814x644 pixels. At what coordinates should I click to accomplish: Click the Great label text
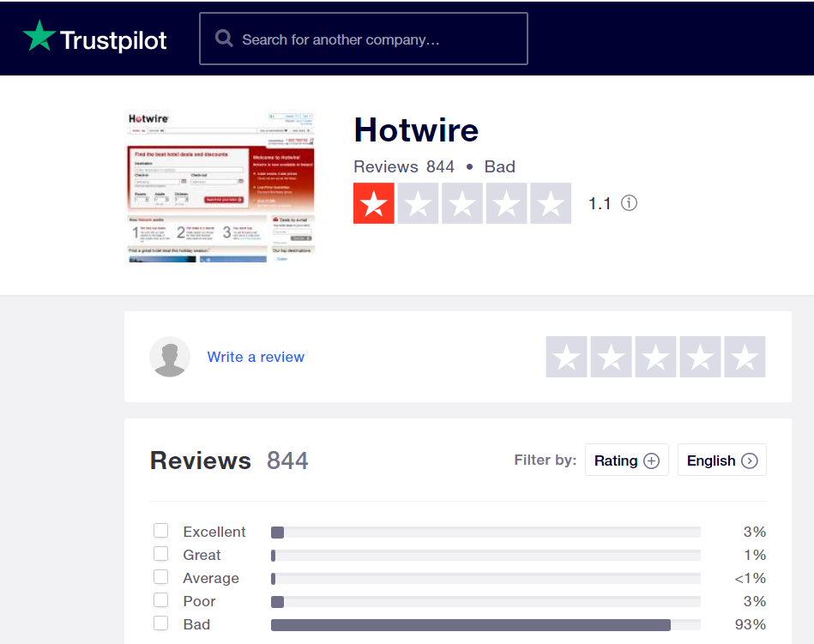coord(202,556)
